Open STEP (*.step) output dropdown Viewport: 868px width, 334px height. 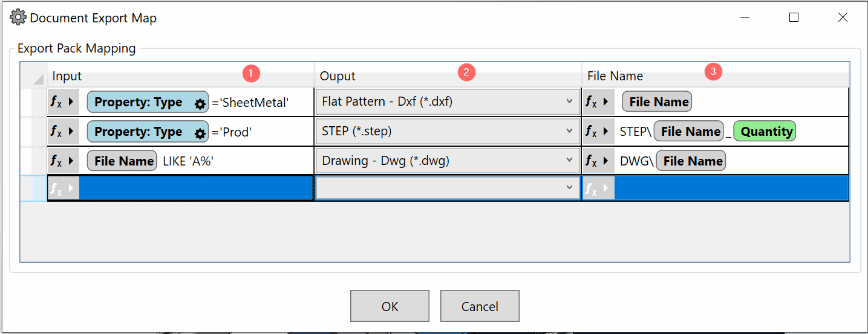pos(569,132)
